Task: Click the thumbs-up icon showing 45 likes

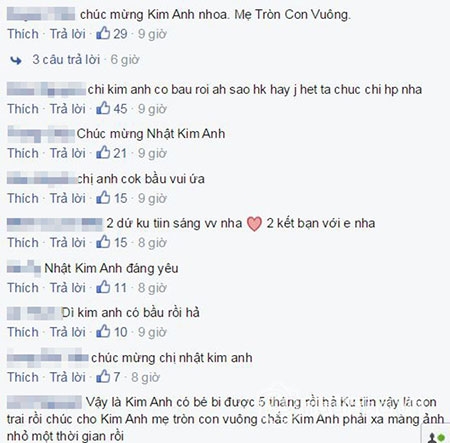Action: (x=103, y=108)
